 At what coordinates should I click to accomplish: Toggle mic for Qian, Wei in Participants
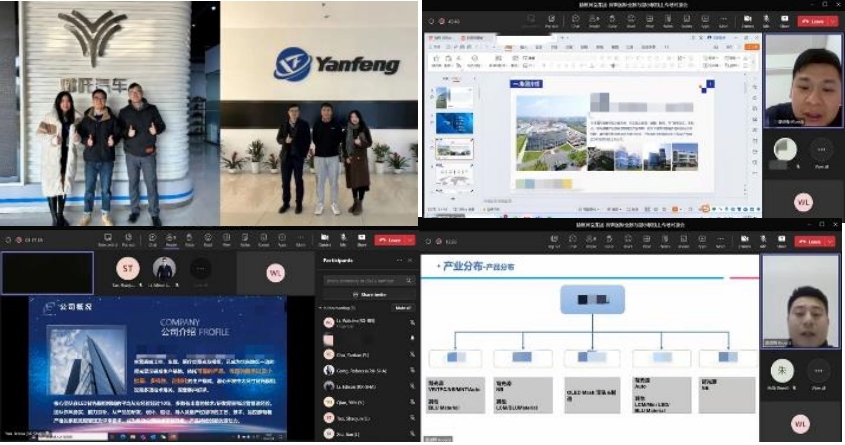coord(412,402)
